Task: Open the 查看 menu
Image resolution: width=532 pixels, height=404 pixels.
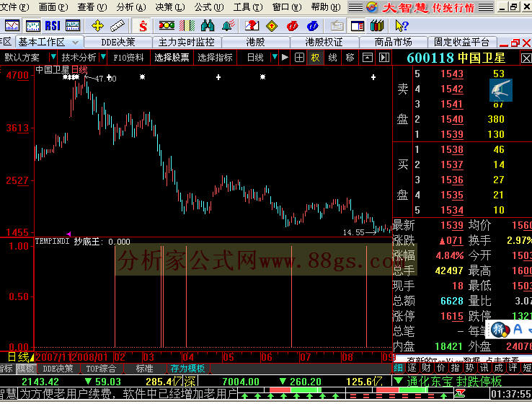Action: 92,6
